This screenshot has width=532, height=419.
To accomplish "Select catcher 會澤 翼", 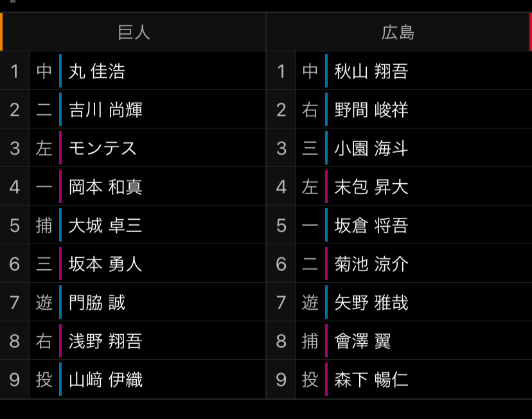I will (363, 341).
